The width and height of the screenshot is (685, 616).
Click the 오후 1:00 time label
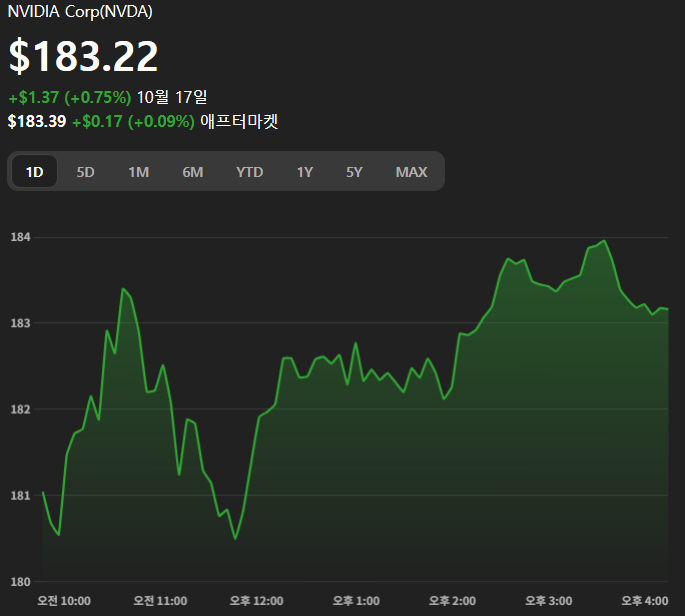coord(356,601)
